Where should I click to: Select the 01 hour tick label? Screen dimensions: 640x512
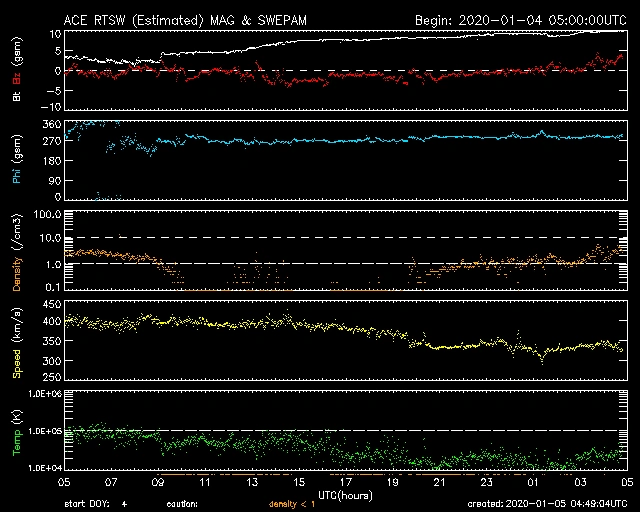(532, 482)
